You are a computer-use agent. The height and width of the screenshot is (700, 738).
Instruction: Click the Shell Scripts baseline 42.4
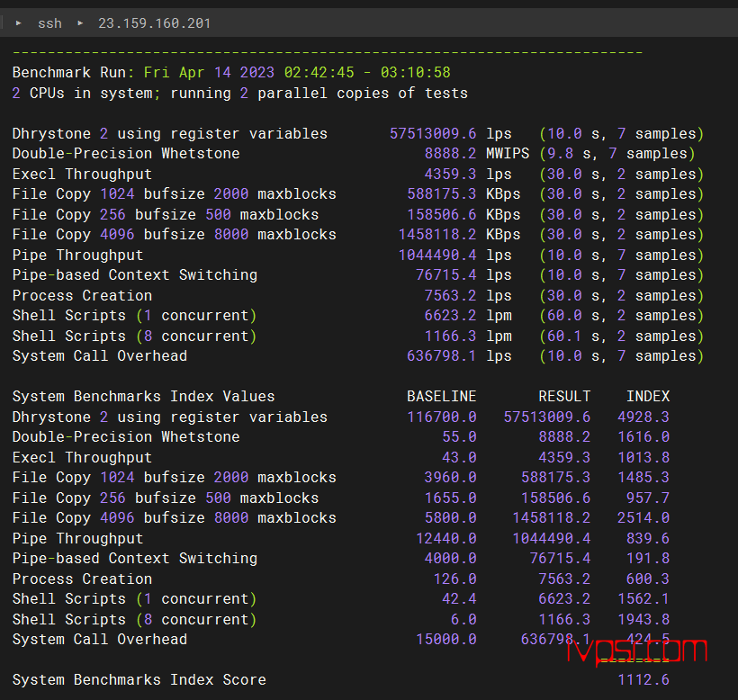point(459,598)
